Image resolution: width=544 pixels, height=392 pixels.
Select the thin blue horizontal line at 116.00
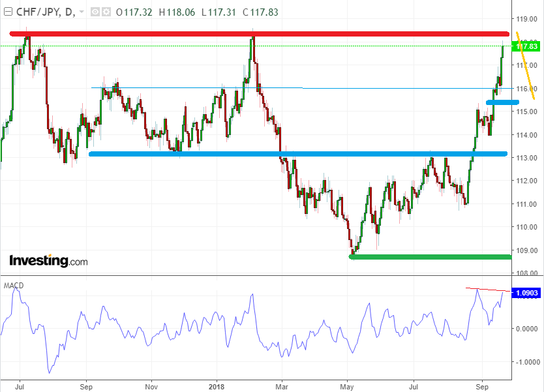click(x=302, y=88)
